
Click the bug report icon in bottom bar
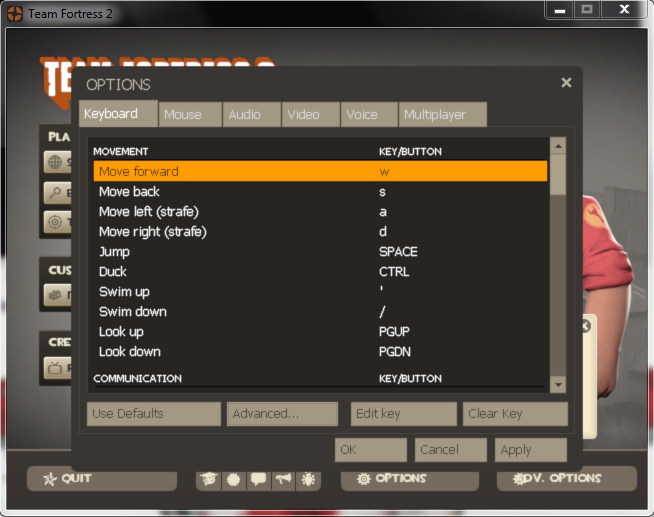309,479
